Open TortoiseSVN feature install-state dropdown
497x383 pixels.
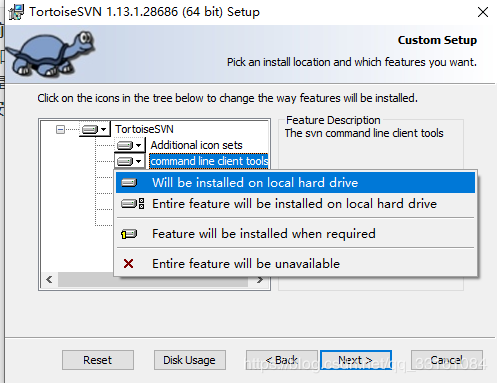95,129
